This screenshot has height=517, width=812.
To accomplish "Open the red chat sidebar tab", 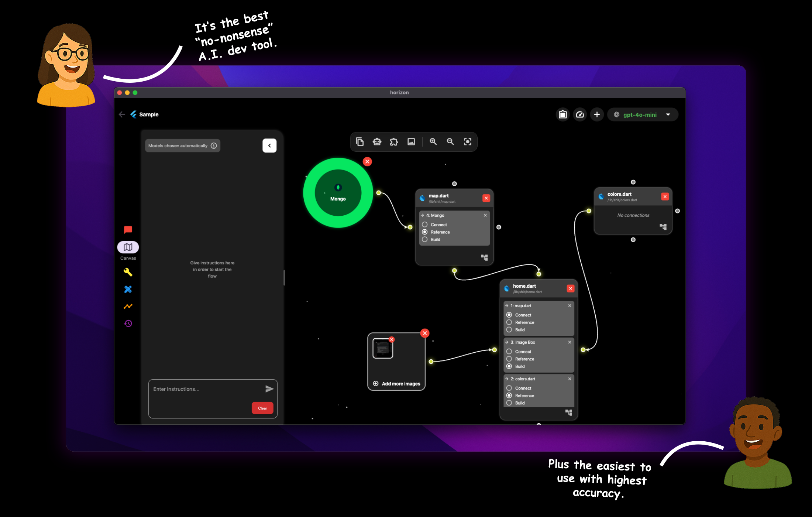I will tap(128, 230).
